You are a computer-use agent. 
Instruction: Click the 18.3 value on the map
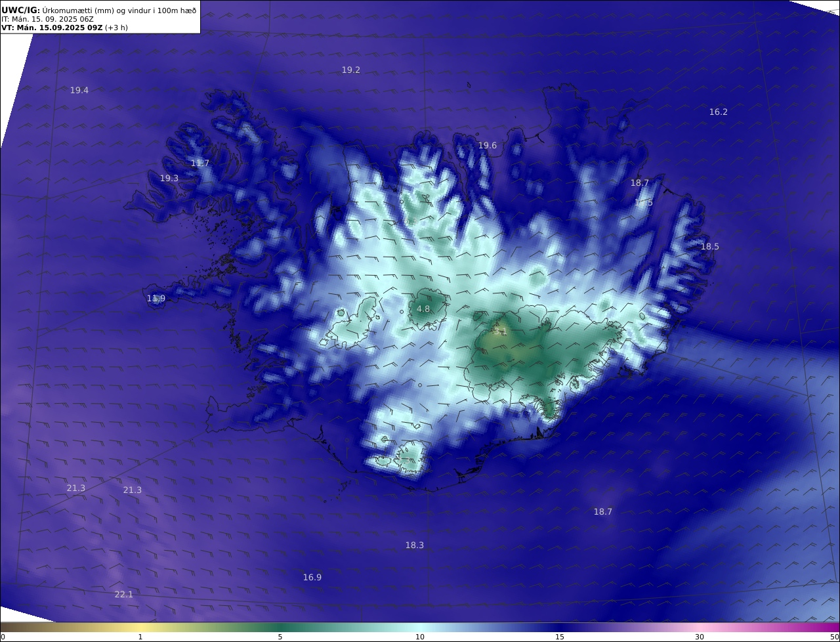click(415, 546)
